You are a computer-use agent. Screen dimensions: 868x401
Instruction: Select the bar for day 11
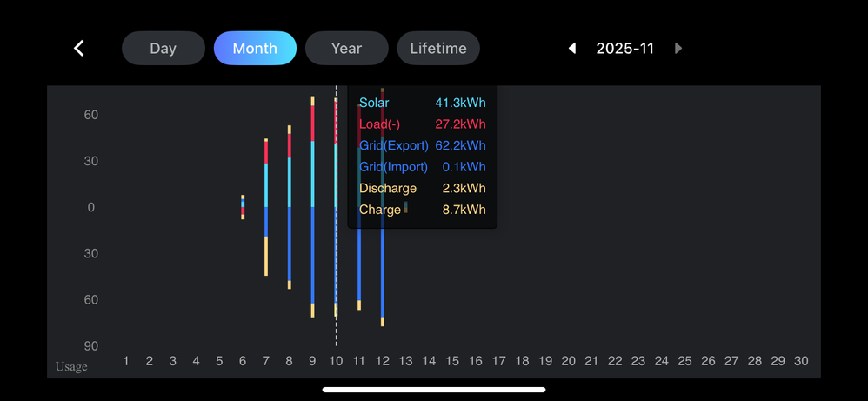click(x=359, y=261)
